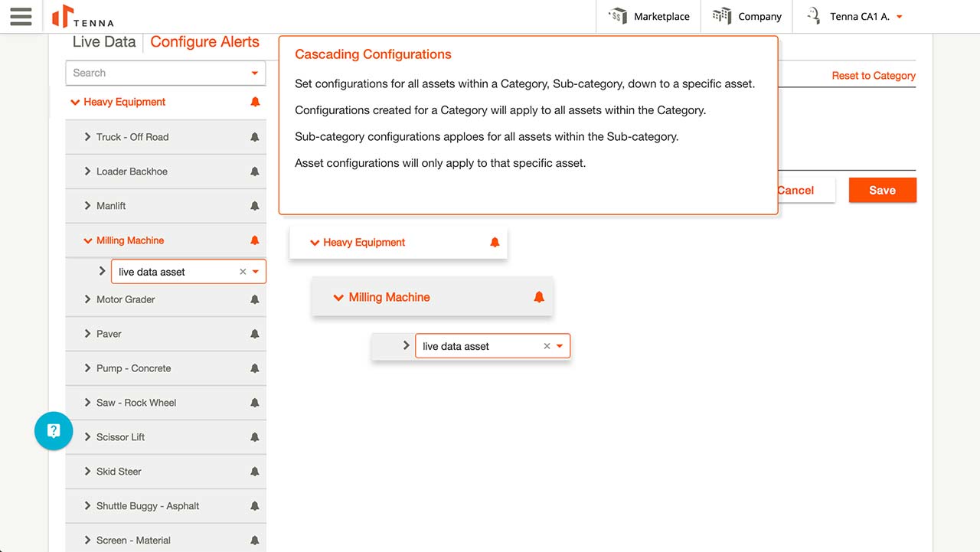
Task: Collapse the Milling Machine sub-category in the sidebar
Action: 88,240
